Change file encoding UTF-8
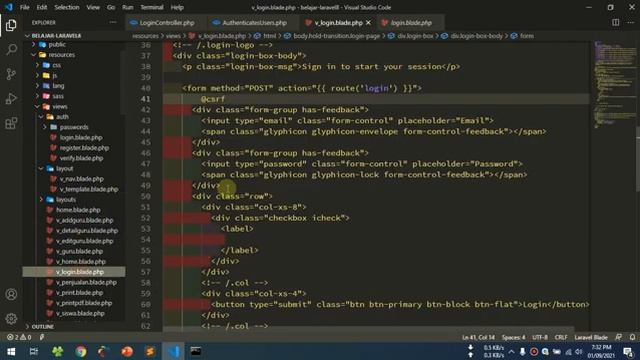The image size is (640, 360). [540, 337]
